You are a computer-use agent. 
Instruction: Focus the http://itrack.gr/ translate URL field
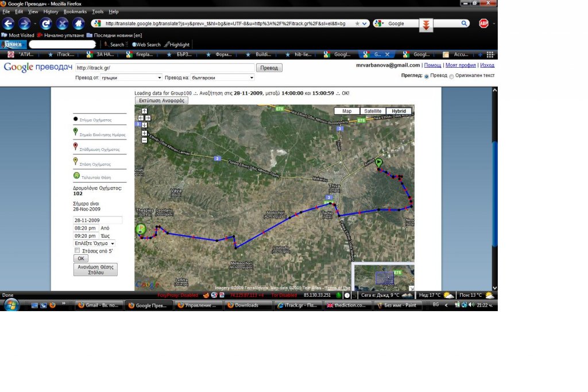tap(165, 68)
